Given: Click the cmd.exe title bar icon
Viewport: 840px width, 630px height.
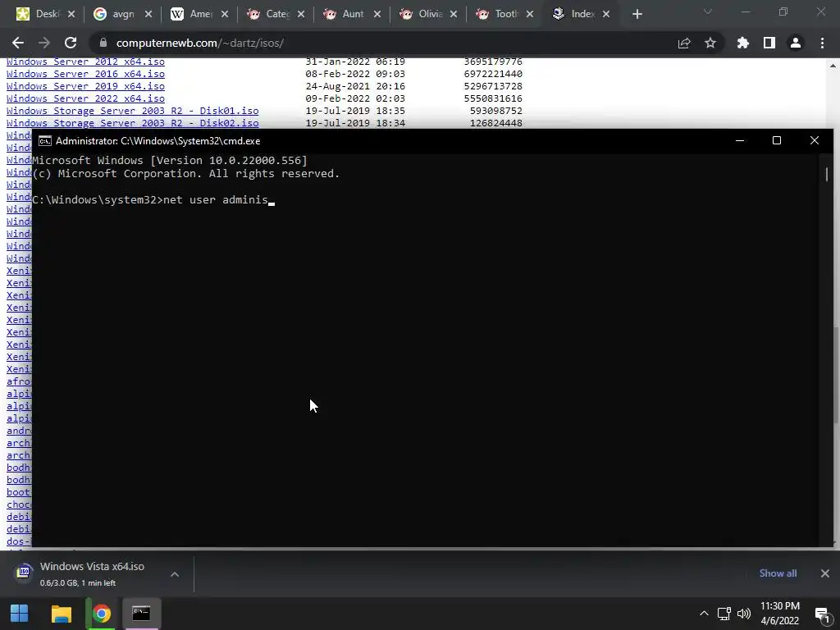Looking at the screenshot, I should click(45, 141).
